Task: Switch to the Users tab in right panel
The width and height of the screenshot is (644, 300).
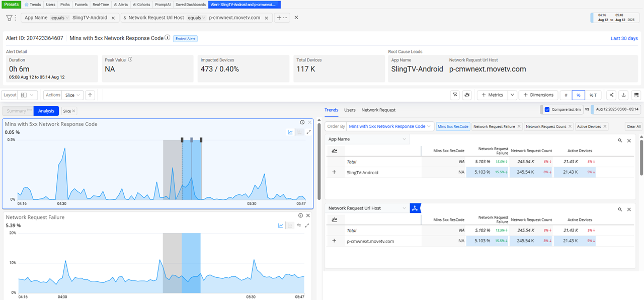Action: tap(350, 110)
